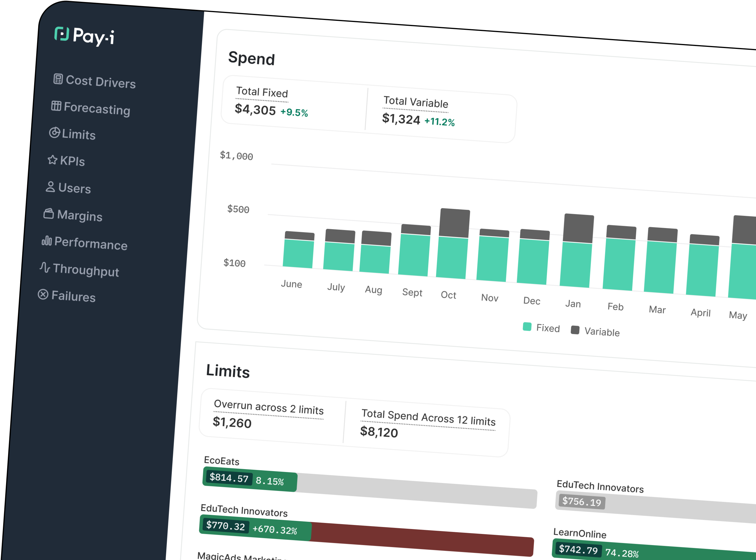756x560 pixels.
Task: Click the EcoEats limit progress bar
Action: click(370, 488)
